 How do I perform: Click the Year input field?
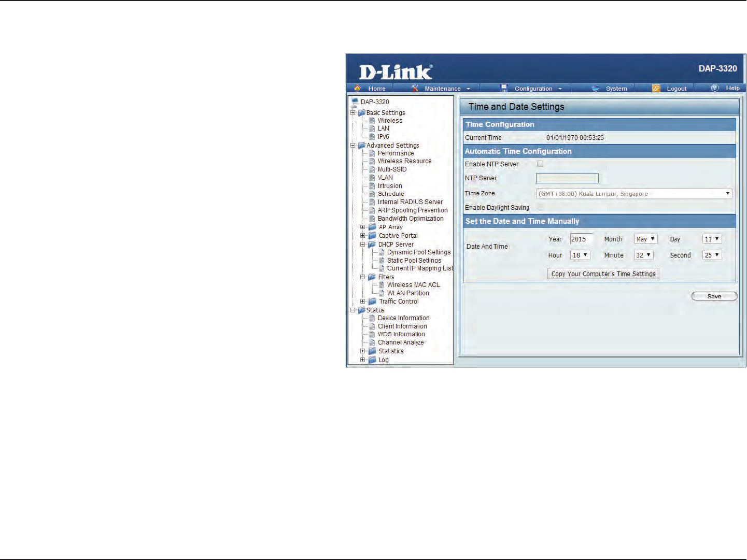[581, 239]
